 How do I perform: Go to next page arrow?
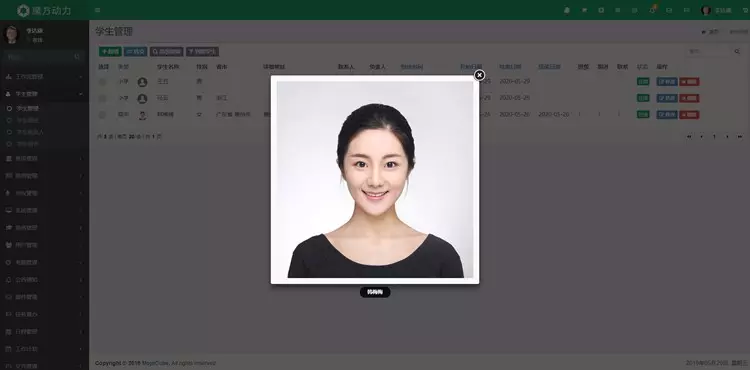[x=727, y=137]
